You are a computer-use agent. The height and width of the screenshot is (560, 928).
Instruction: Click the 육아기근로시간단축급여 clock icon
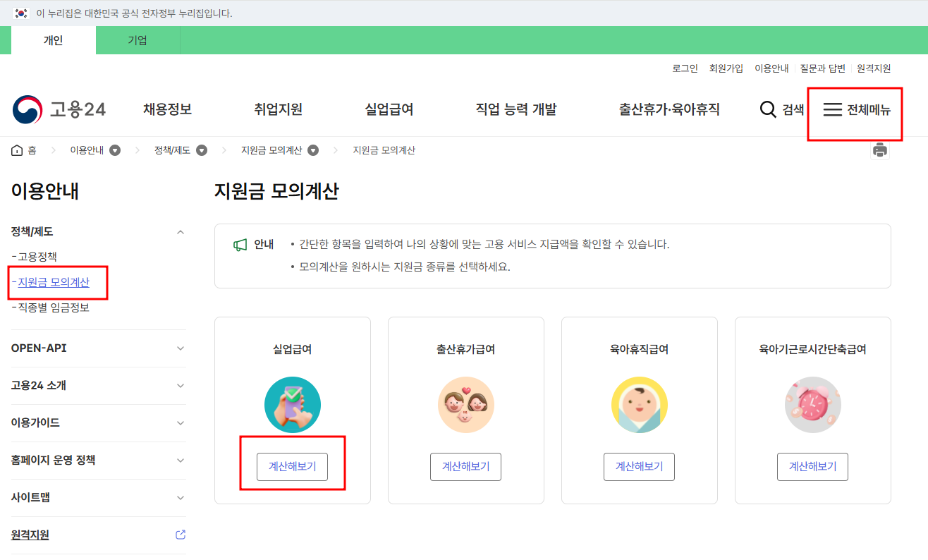[812, 404]
